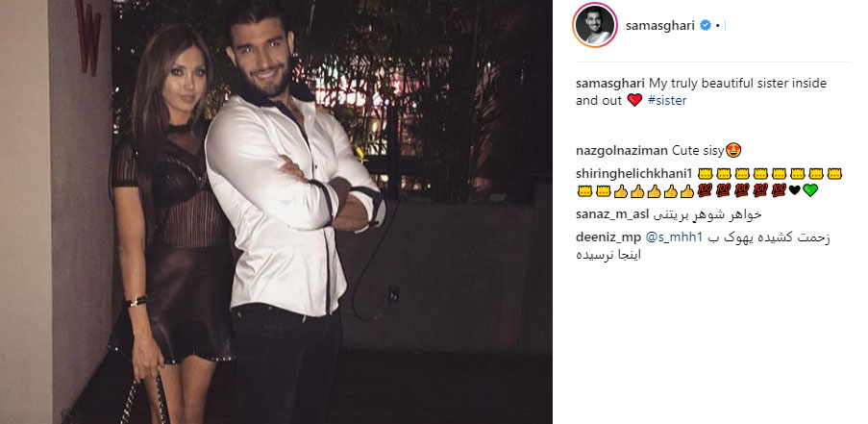Open samasghari's profile picture story ring

[x=595, y=25]
